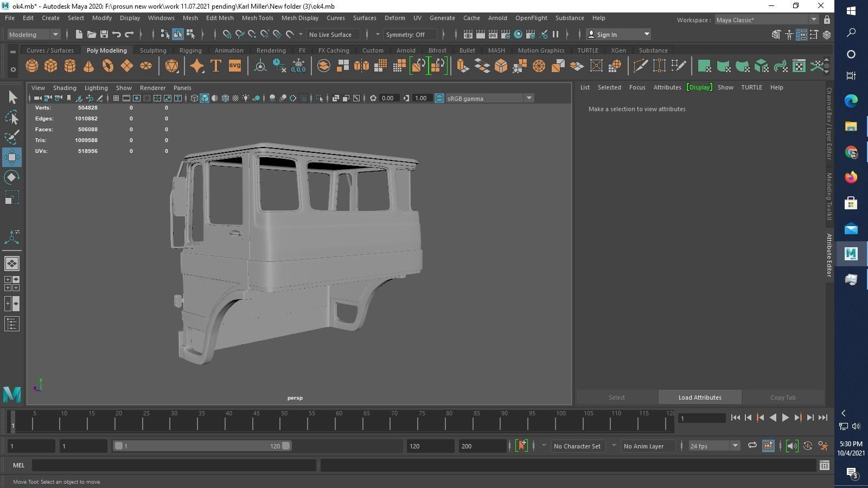
Task: Create a polygon cylinder from the shelf
Action: (x=70, y=66)
